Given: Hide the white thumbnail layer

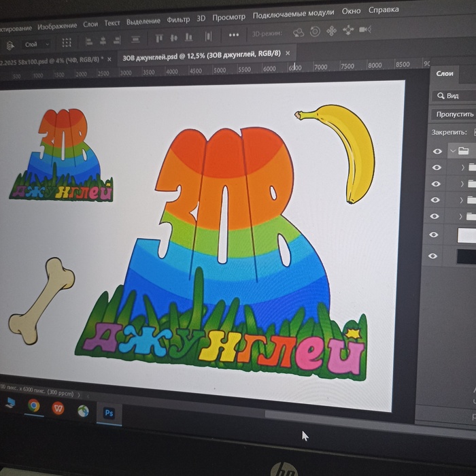Looking at the screenshot, I should 434,235.
